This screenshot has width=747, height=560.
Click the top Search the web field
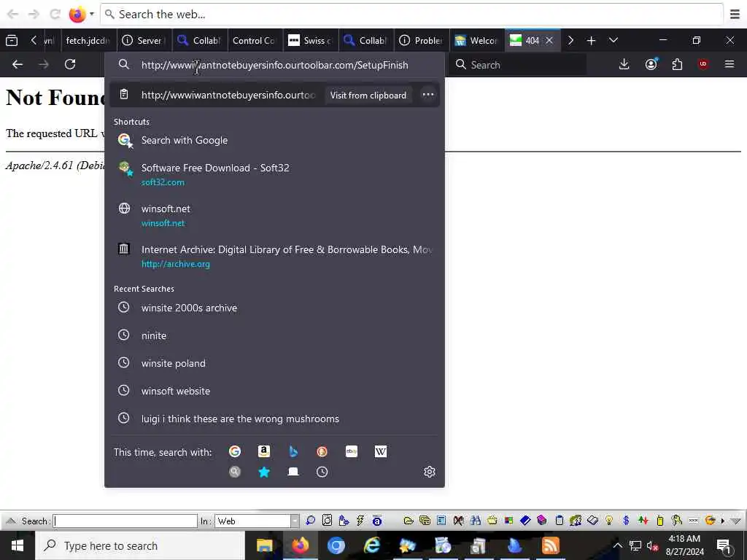[x=411, y=15]
